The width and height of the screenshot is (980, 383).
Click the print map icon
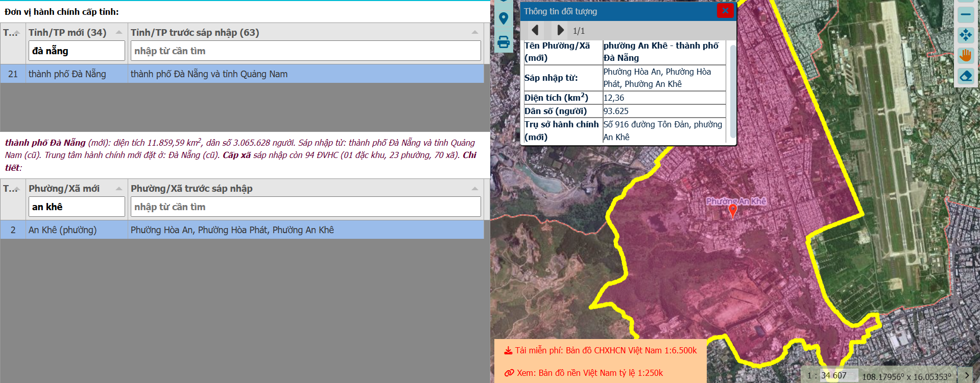click(x=504, y=42)
